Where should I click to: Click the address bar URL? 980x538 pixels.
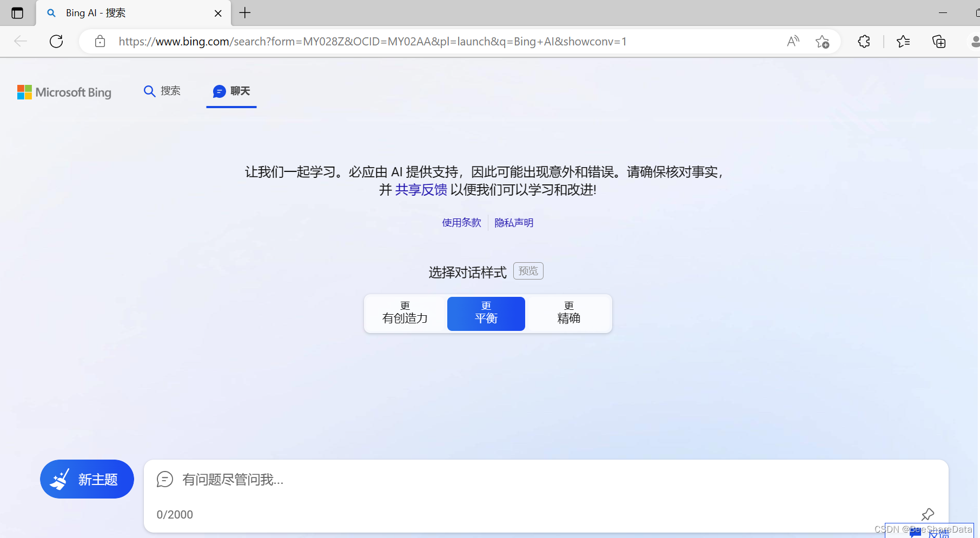[373, 42]
